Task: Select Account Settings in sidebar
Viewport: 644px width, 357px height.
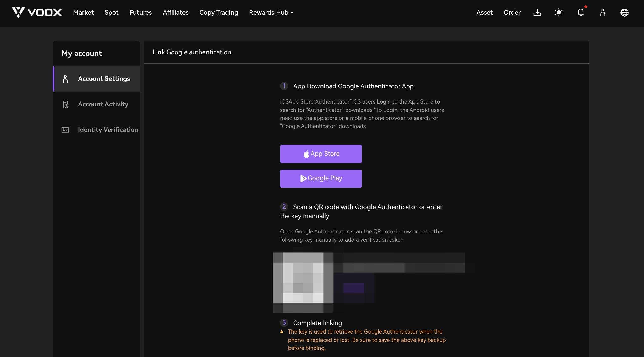Action: point(96,79)
